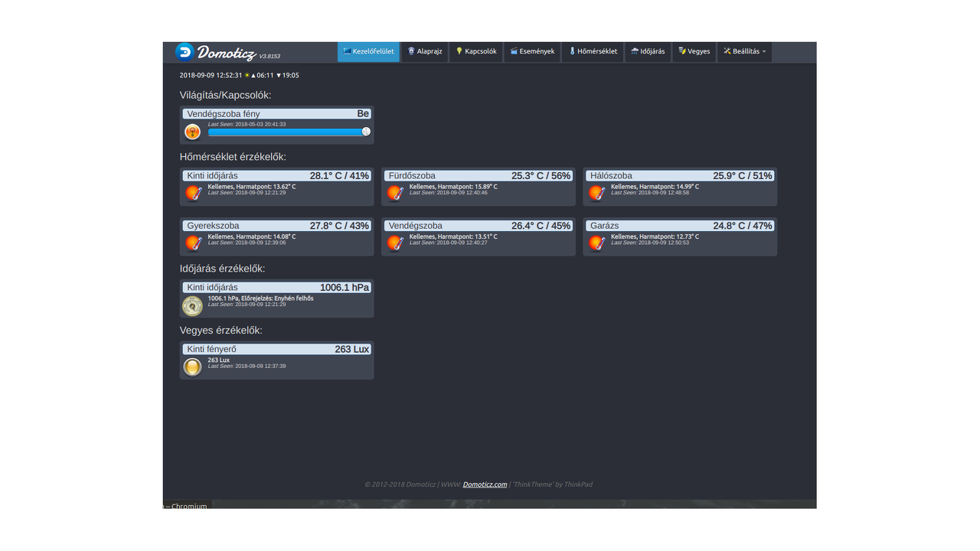This screenshot has height=551, width=980.
Task: Click the "Időjárás érzékelők:" section heading
Action: point(223,269)
